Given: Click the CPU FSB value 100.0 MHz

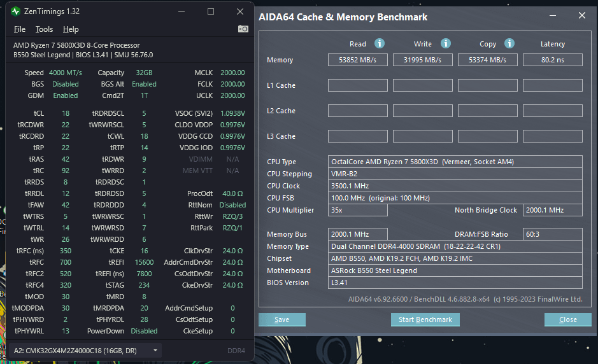Looking at the screenshot, I should [455, 198].
